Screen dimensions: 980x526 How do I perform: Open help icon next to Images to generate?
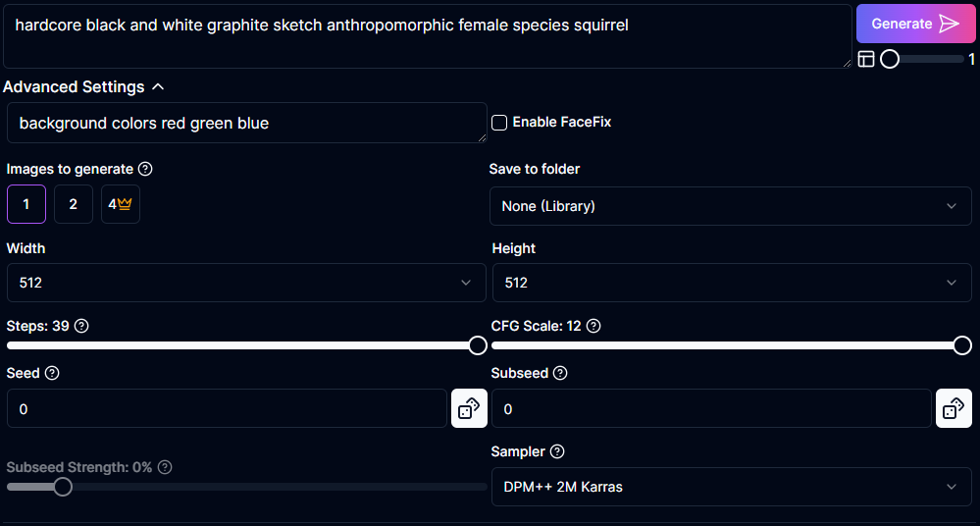tap(145, 169)
